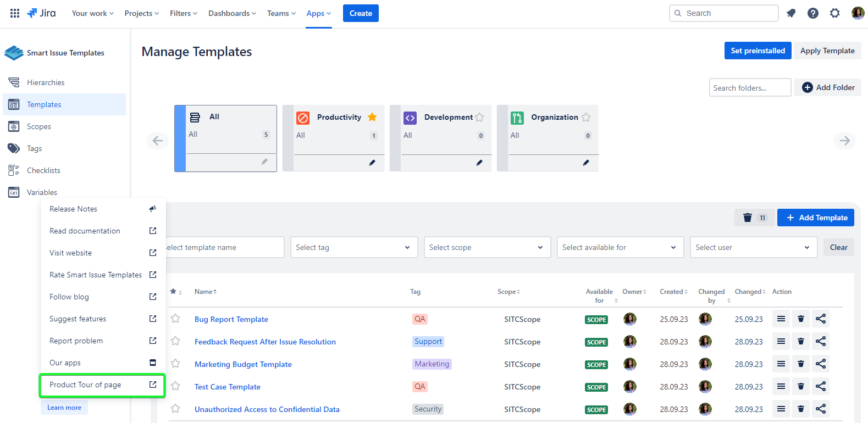Delete the Bug Report Template via trash icon
This screenshot has width=868, height=423.
coord(801,319)
